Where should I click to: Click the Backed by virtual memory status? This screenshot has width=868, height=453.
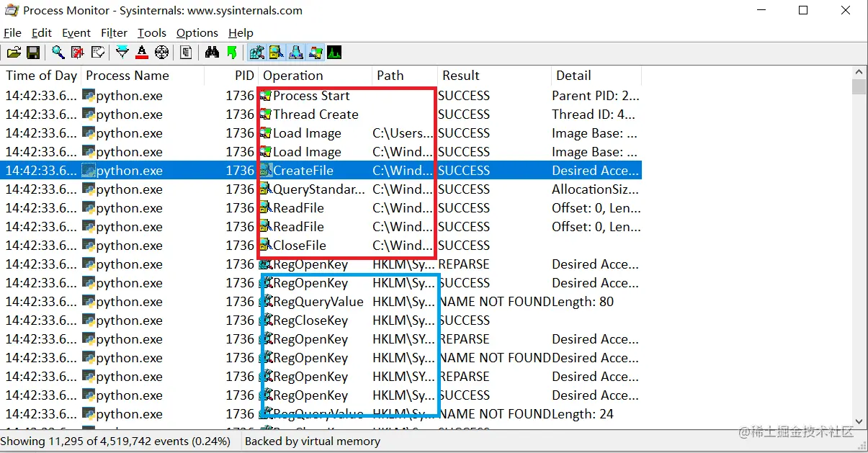[x=313, y=441]
